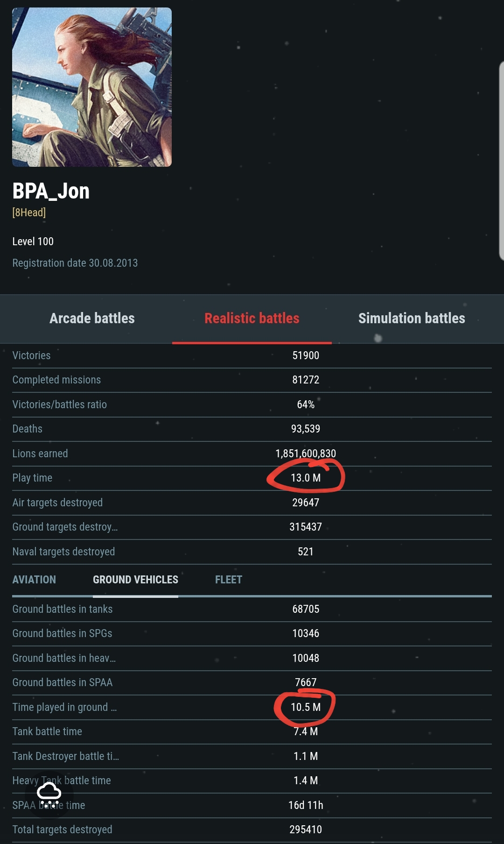504x844 pixels.
Task: Select the Ground Vehicles tab
Action: (x=135, y=580)
